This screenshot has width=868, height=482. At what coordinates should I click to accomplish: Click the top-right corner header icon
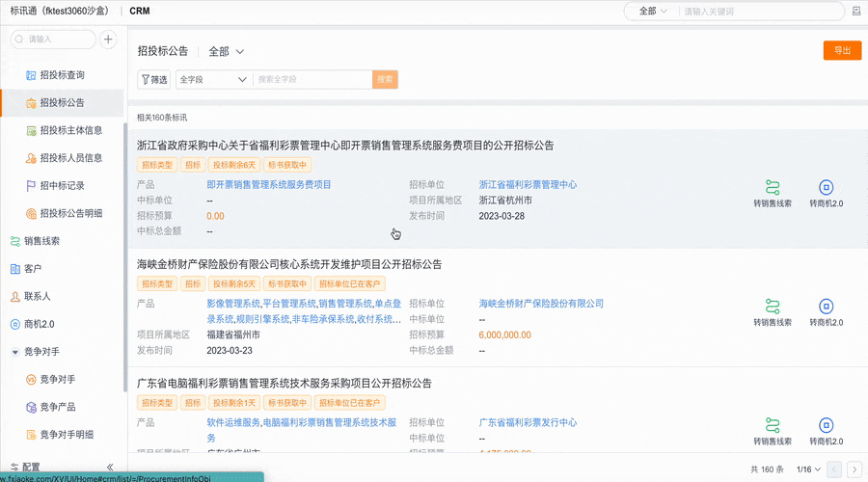(x=856, y=11)
